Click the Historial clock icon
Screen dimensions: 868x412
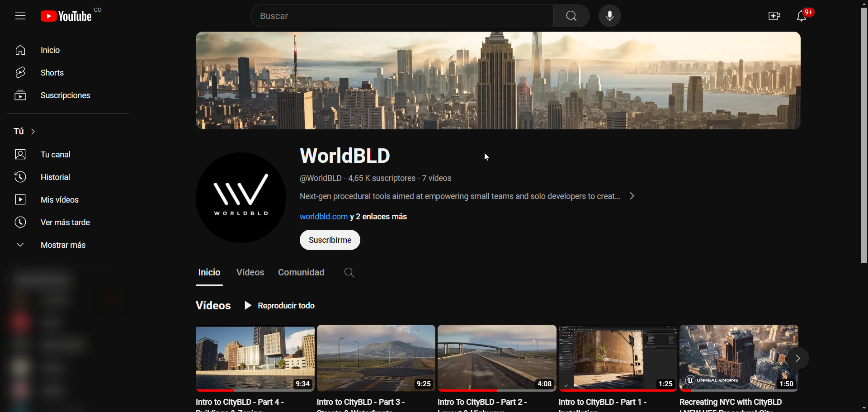[20, 177]
